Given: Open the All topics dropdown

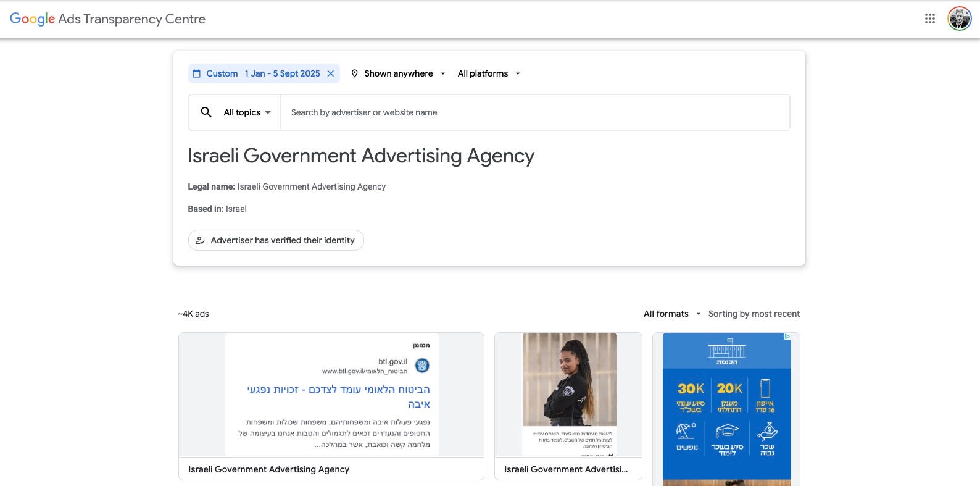Looking at the screenshot, I should (247, 112).
